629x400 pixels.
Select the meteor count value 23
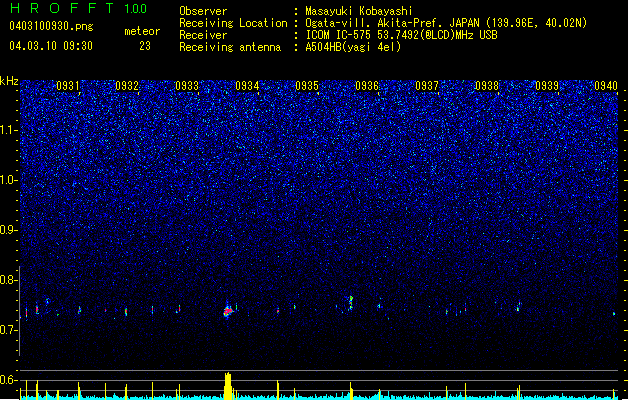[145, 46]
